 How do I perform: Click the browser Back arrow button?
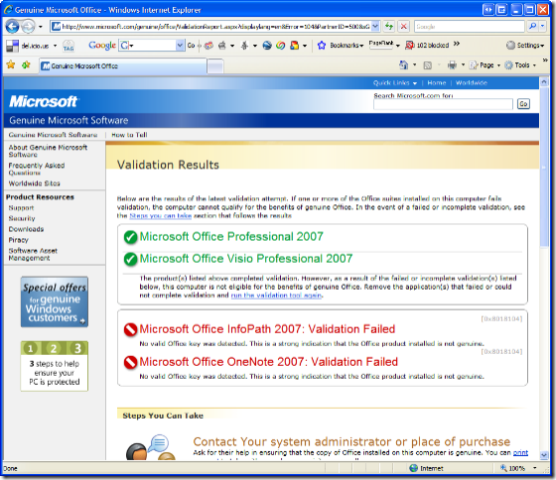[12, 27]
